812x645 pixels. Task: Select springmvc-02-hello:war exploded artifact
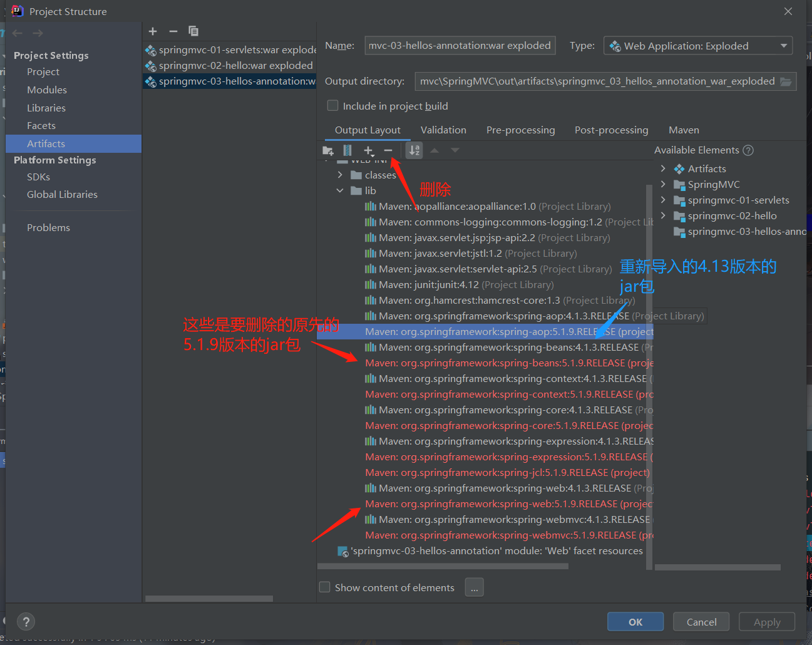[230, 66]
